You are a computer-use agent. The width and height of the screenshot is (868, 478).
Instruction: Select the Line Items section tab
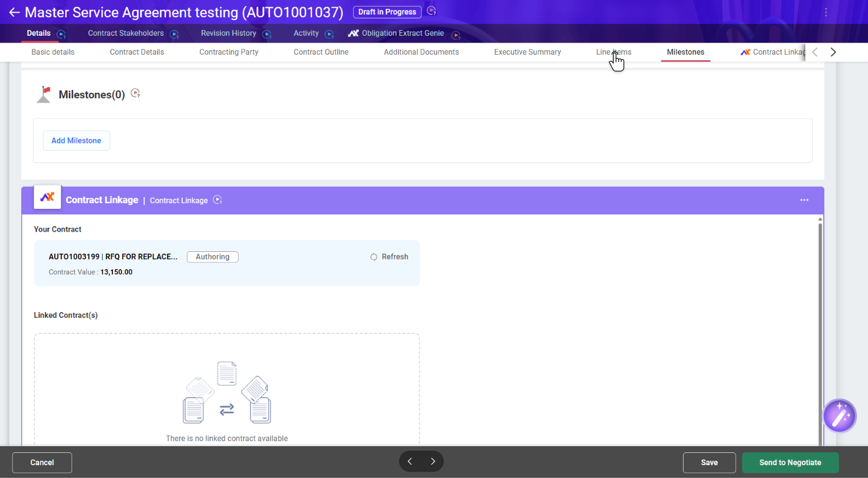[613, 52]
